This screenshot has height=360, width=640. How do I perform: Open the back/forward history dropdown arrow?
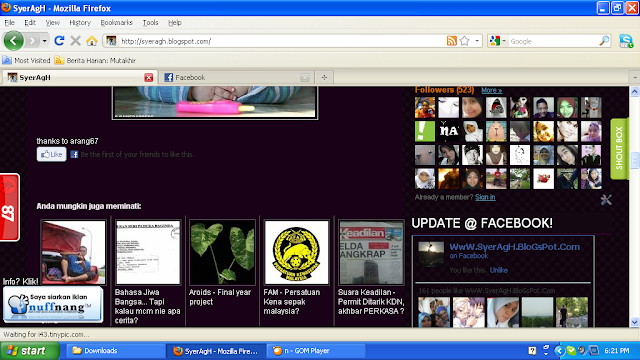(44, 41)
